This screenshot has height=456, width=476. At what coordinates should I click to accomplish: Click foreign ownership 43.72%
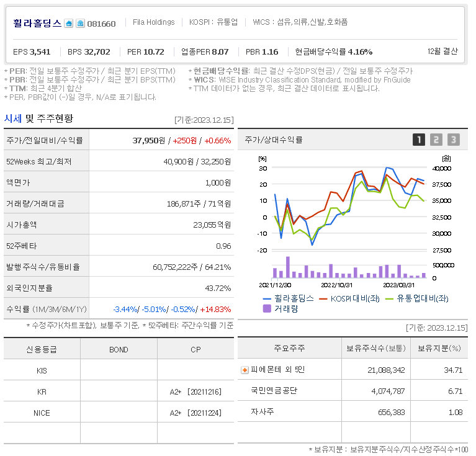pos(218,288)
